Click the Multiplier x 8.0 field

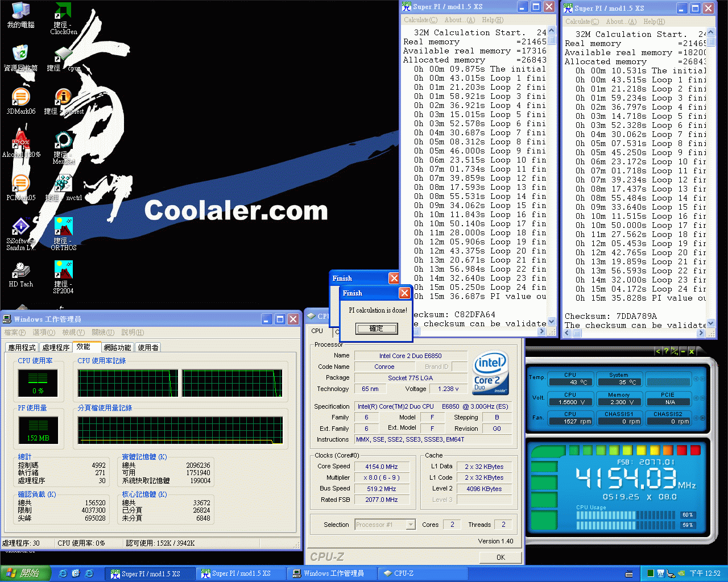pos(382,477)
